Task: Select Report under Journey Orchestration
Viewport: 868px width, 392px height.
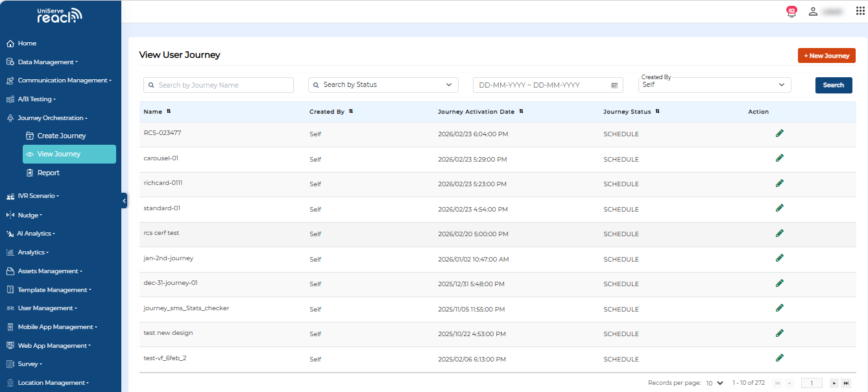Action: click(x=48, y=173)
